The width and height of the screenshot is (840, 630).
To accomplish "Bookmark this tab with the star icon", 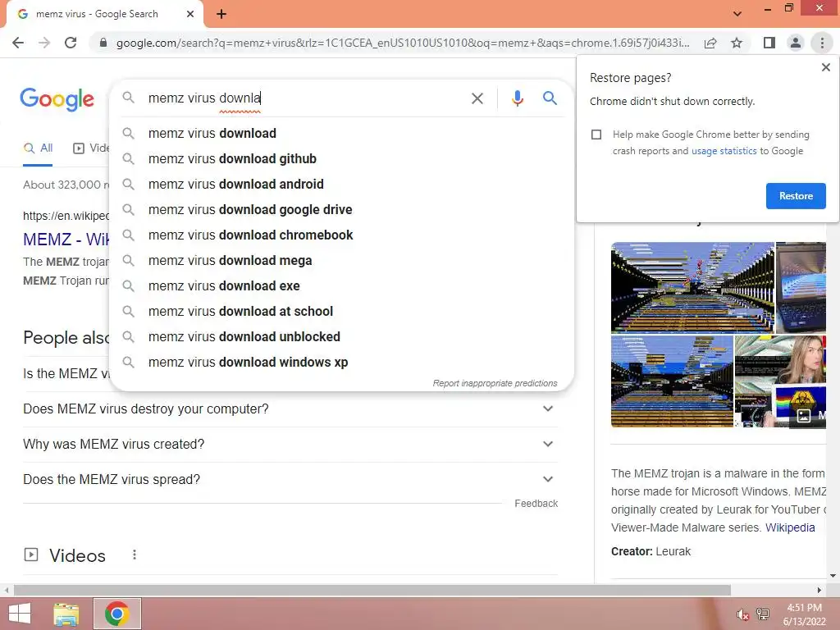I will 737,43.
